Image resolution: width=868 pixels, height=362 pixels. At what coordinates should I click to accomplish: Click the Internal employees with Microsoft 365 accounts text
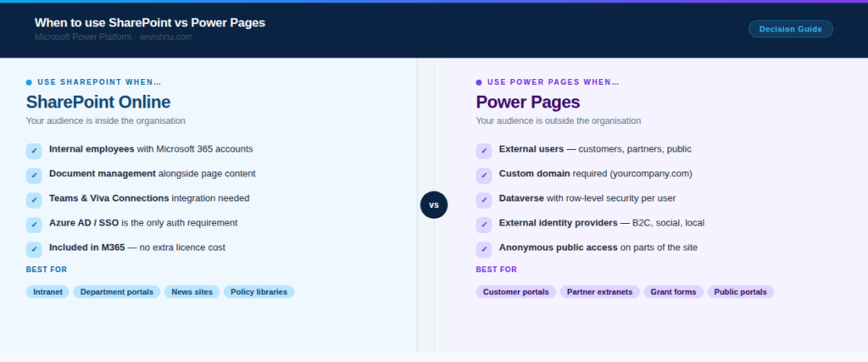click(151, 149)
